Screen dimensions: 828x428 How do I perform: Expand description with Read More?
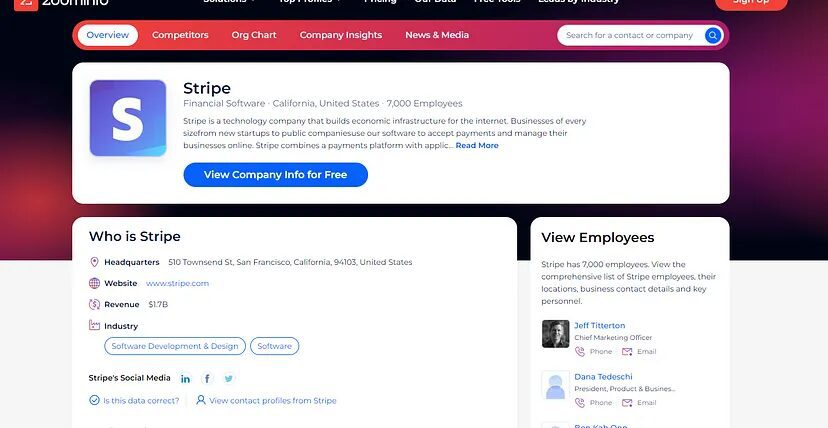tap(477, 146)
